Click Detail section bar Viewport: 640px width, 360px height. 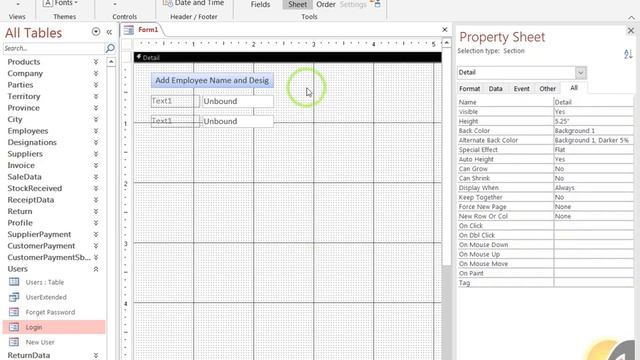(287, 57)
